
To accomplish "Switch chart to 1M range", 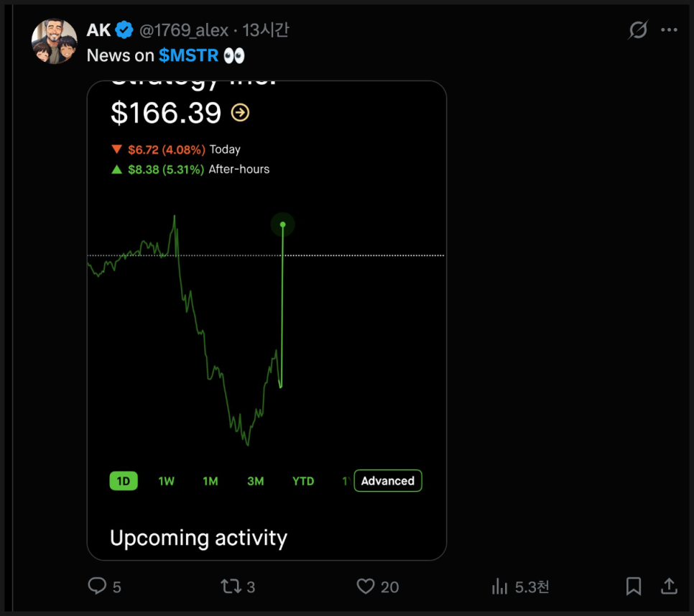I will tap(210, 481).
